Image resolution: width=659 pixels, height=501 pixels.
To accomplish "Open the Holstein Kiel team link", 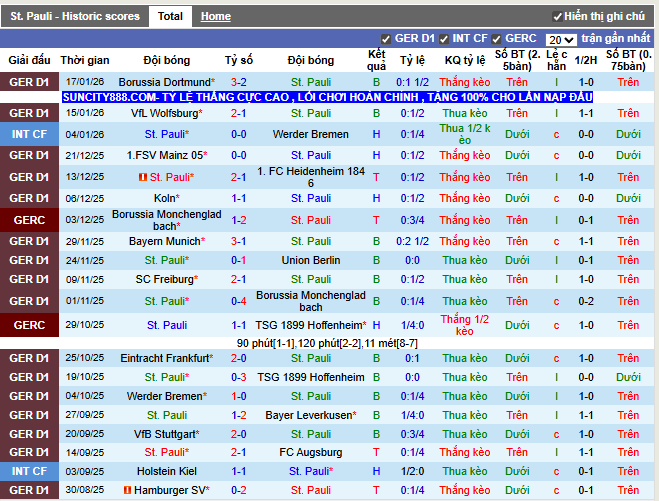I will [x=166, y=471].
